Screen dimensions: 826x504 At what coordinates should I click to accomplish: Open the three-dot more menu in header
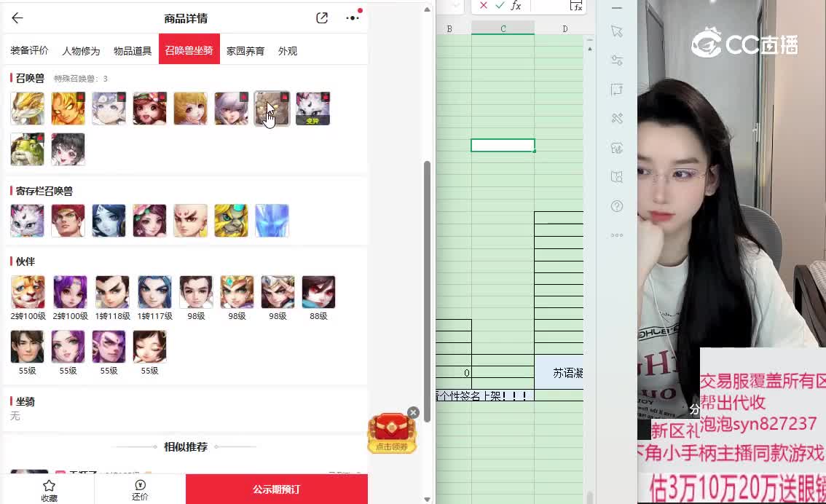(x=353, y=18)
